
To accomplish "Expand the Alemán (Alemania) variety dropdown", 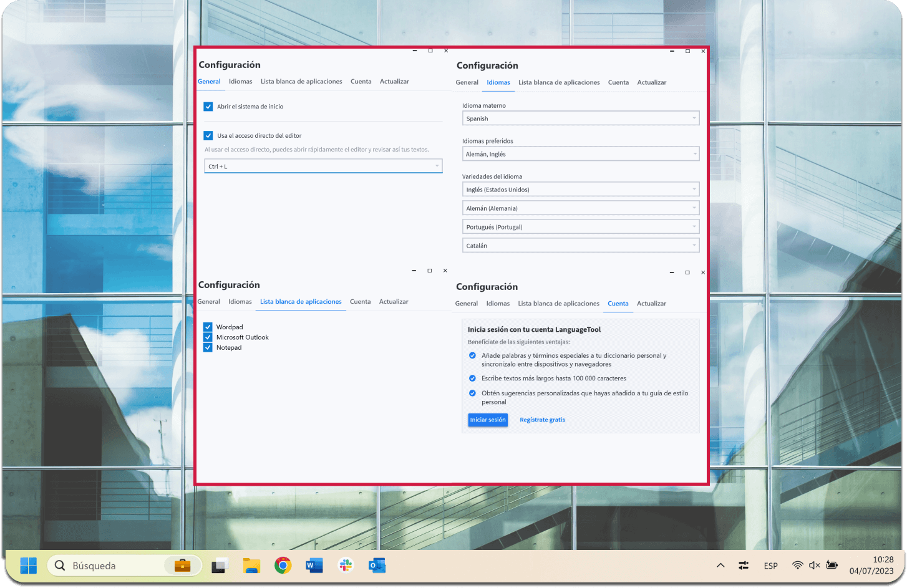I will (x=581, y=208).
